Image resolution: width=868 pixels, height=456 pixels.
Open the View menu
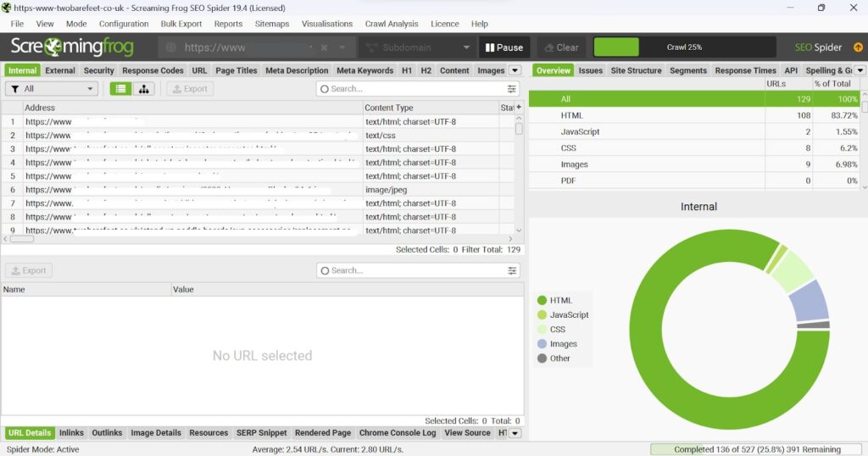[x=45, y=24]
